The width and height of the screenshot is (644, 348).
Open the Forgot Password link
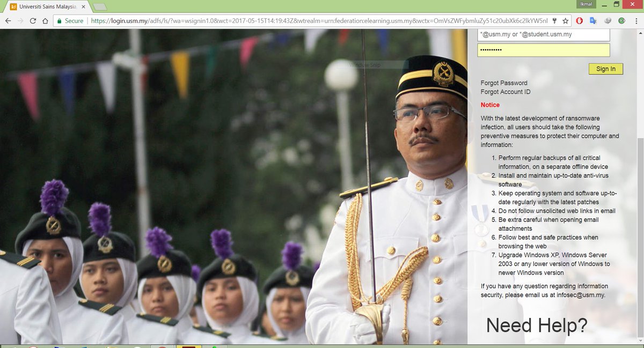tap(504, 83)
